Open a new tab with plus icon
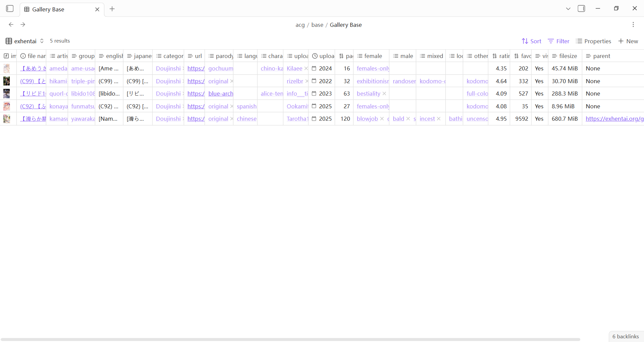The image size is (644, 342). 112,9
